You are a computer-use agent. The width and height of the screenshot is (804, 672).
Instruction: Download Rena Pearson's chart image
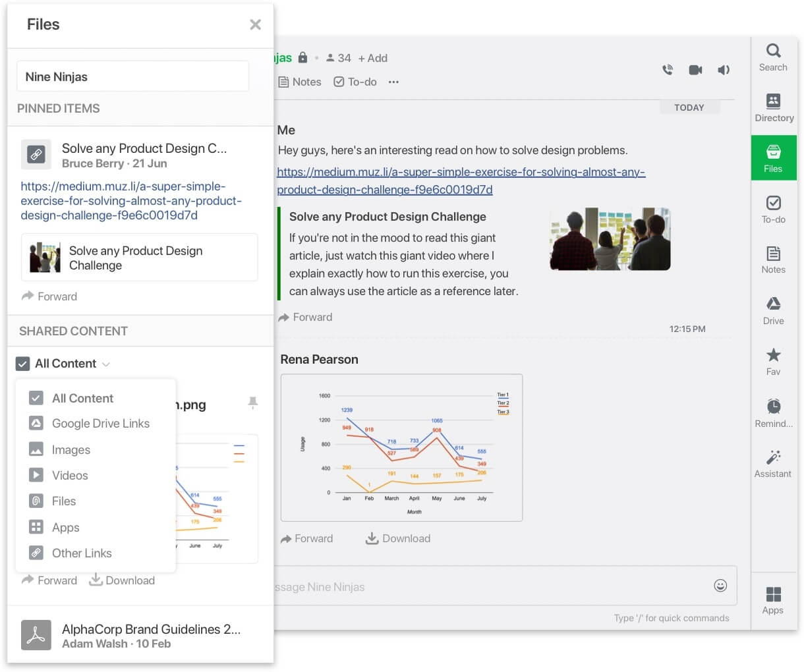tap(397, 539)
